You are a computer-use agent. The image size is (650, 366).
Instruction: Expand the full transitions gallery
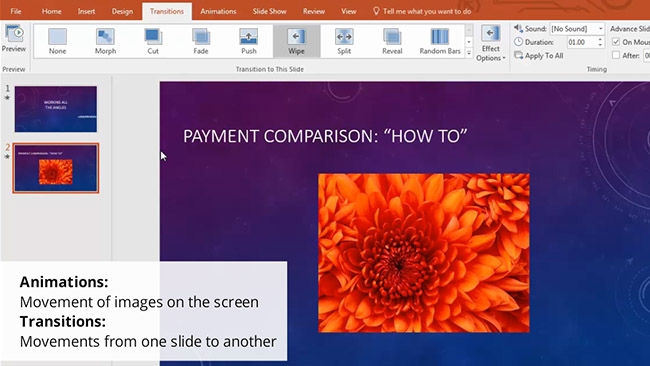tap(469, 53)
